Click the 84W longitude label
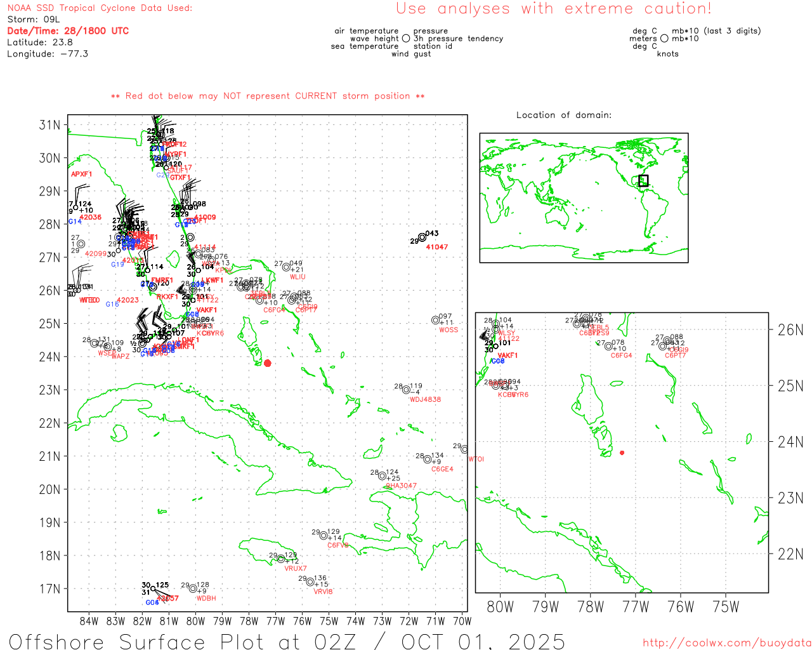 (89, 621)
